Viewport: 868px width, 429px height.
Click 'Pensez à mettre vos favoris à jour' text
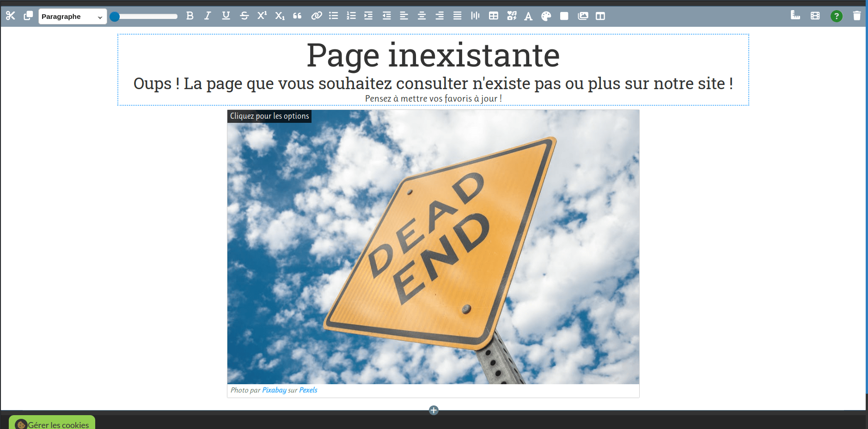(x=433, y=99)
